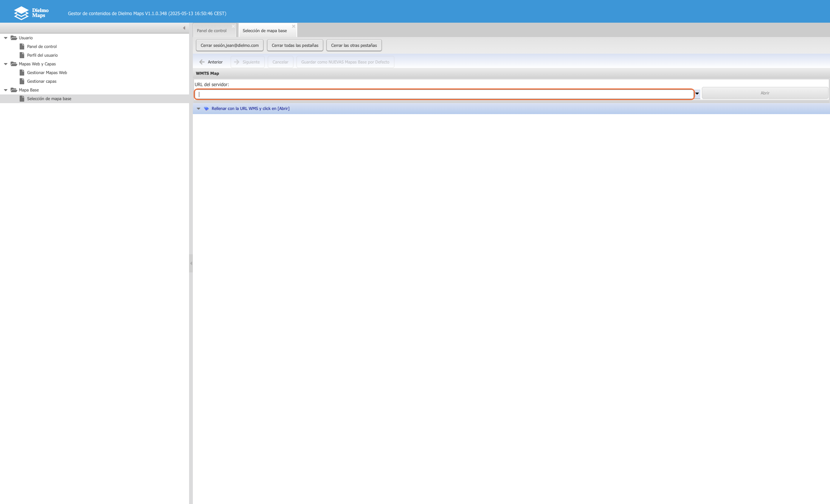Collapse the Usuario folder
The height and width of the screenshot is (504, 830).
click(6, 38)
